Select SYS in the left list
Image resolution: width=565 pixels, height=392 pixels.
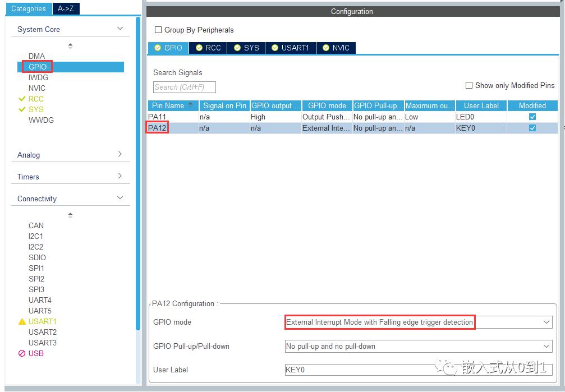36,109
